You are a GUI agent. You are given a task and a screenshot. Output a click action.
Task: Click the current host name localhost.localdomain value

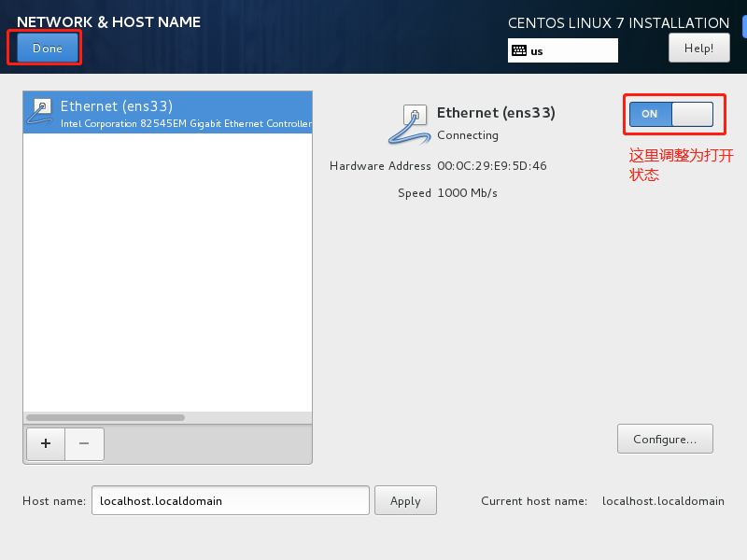click(663, 501)
